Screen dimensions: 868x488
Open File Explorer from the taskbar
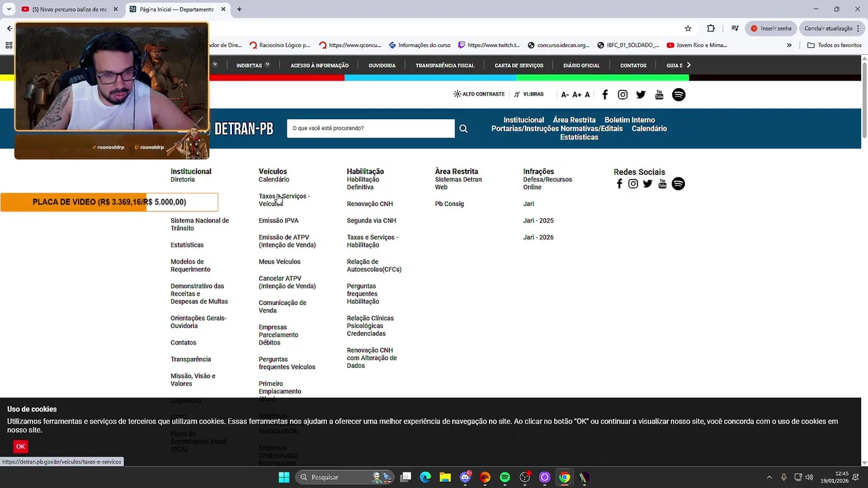(x=445, y=477)
